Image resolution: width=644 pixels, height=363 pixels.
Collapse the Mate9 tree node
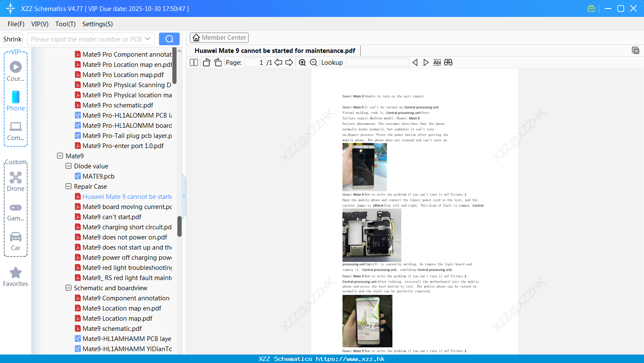click(x=60, y=156)
